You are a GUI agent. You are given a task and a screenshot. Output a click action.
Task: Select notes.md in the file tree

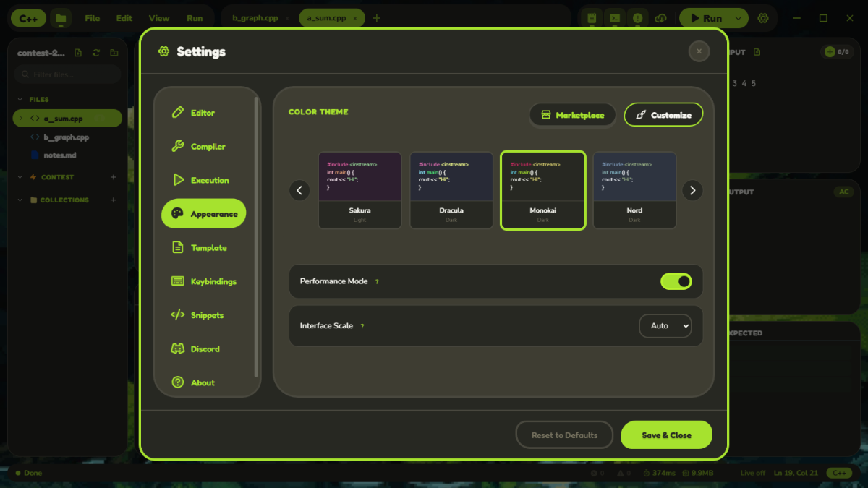[x=67, y=155]
